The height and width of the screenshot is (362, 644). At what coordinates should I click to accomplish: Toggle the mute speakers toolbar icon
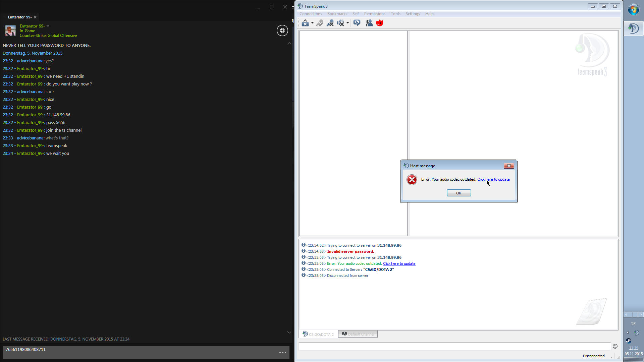click(340, 23)
